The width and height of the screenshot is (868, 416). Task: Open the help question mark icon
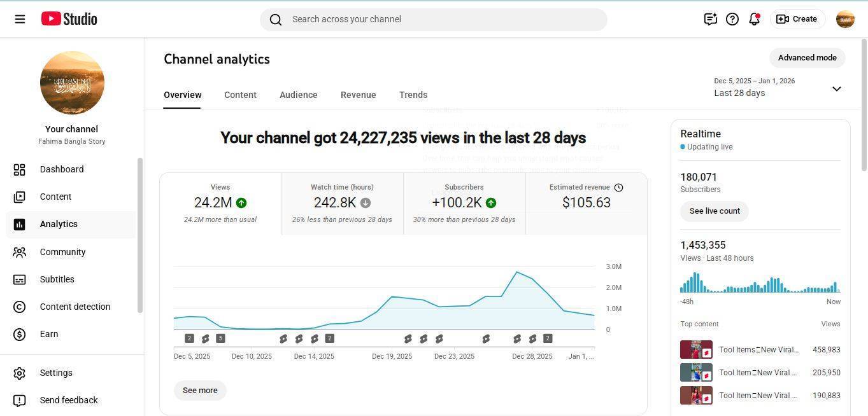[x=732, y=19]
